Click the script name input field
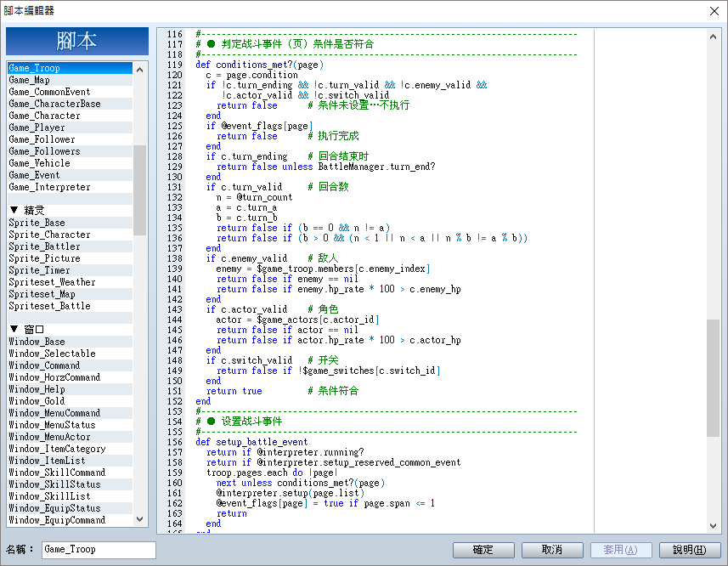This screenshot has width=728, height=566. coord(99,550)
